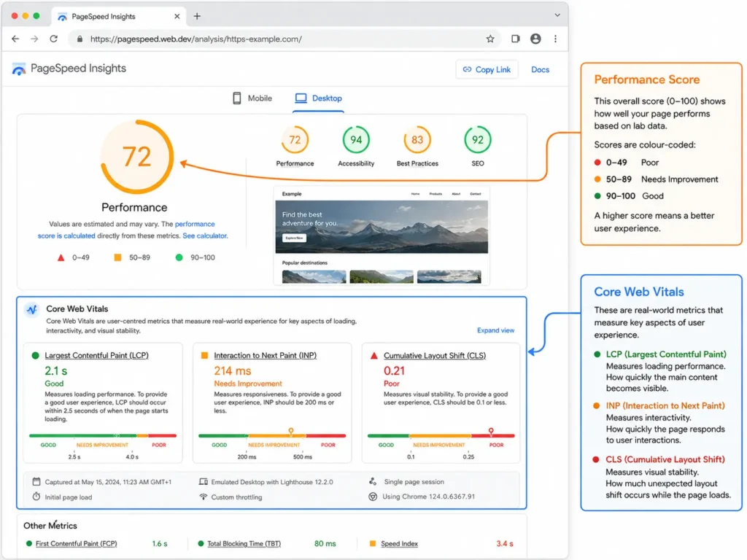This screenshot has width=747, height=560.
Task: Focus the address bar URL field
Action: (x=284, y=39)
